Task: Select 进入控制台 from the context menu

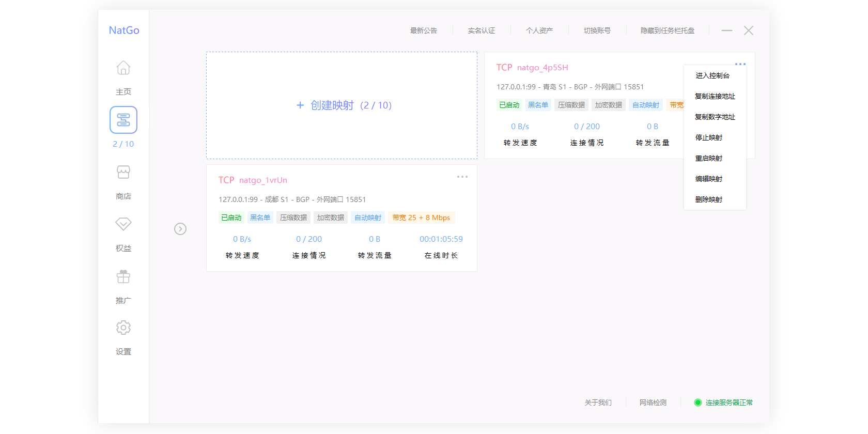Action: [712, 76]
